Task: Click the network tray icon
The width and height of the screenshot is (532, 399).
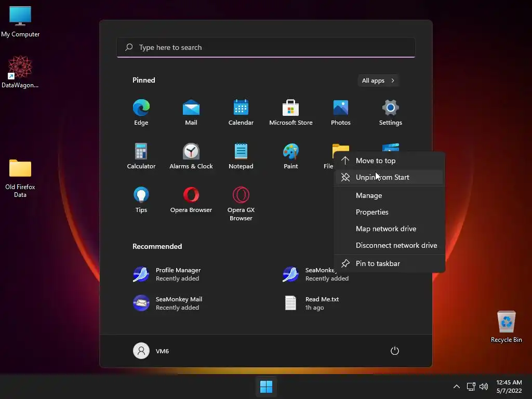Action: click(x=471, y=387)
